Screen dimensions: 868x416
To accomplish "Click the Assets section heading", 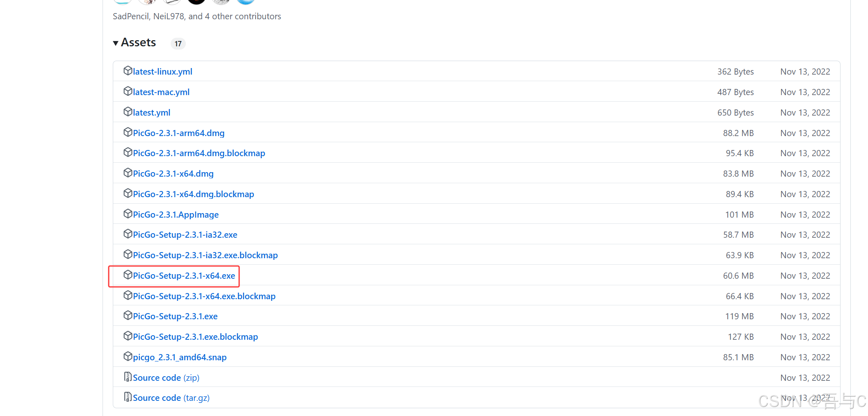I will point(138,43).
